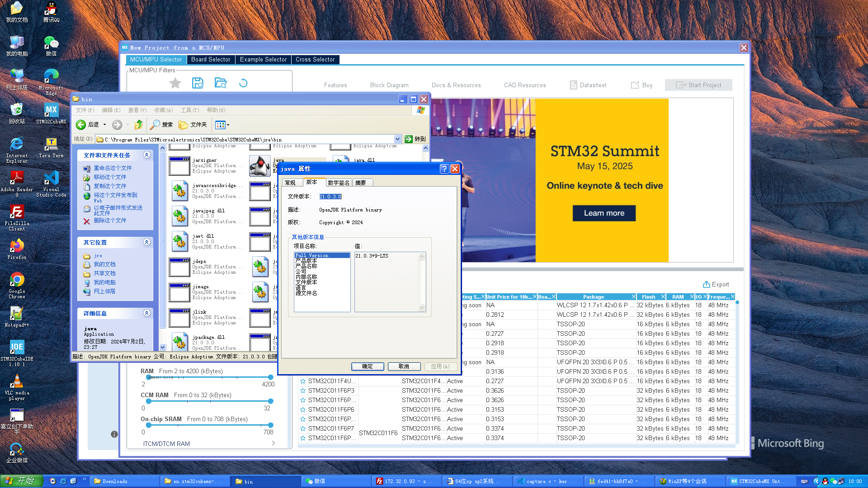Switch to the Board Selector tab
868x488 pixels.
tap(210, 60)
